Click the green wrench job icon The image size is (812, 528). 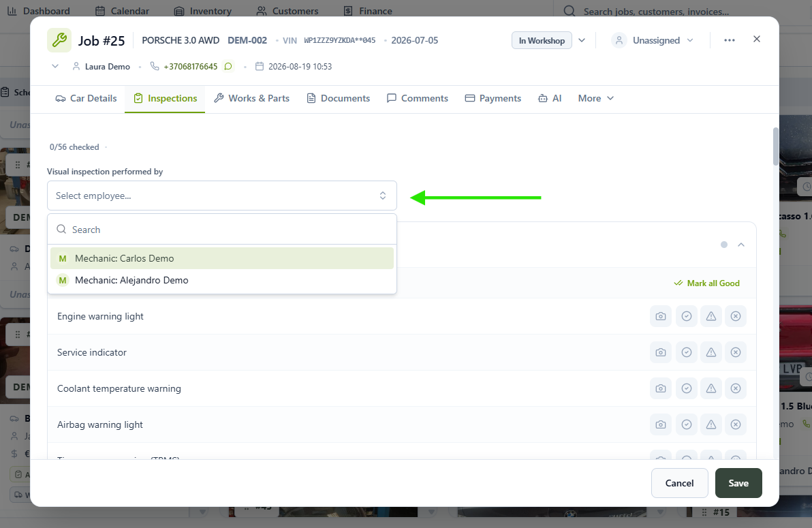59,40
